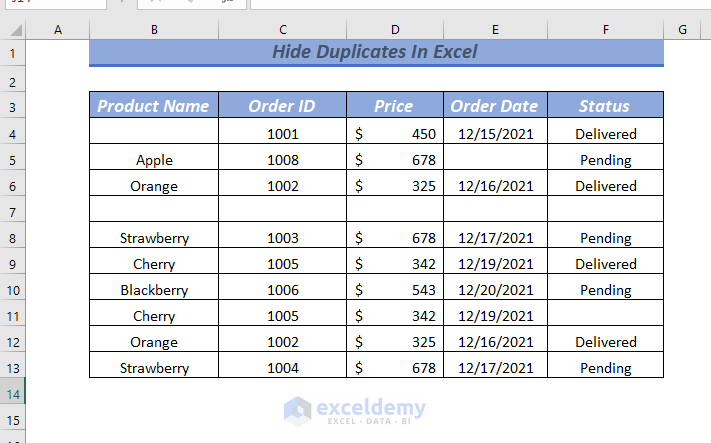Select the Blackberry product cell

[154, 290]
